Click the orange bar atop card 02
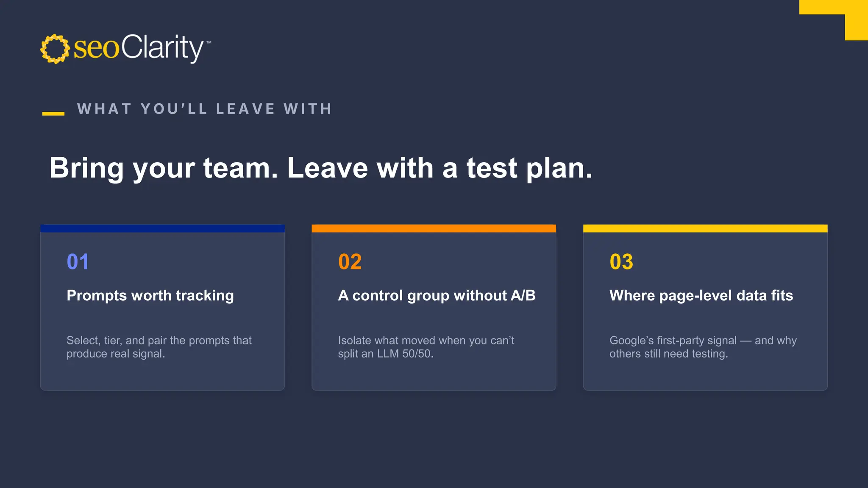 [434, 228]
